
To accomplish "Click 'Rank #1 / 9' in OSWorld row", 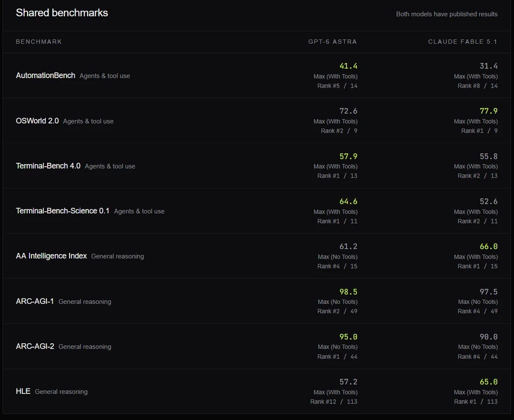I will (x=479, y=131).
